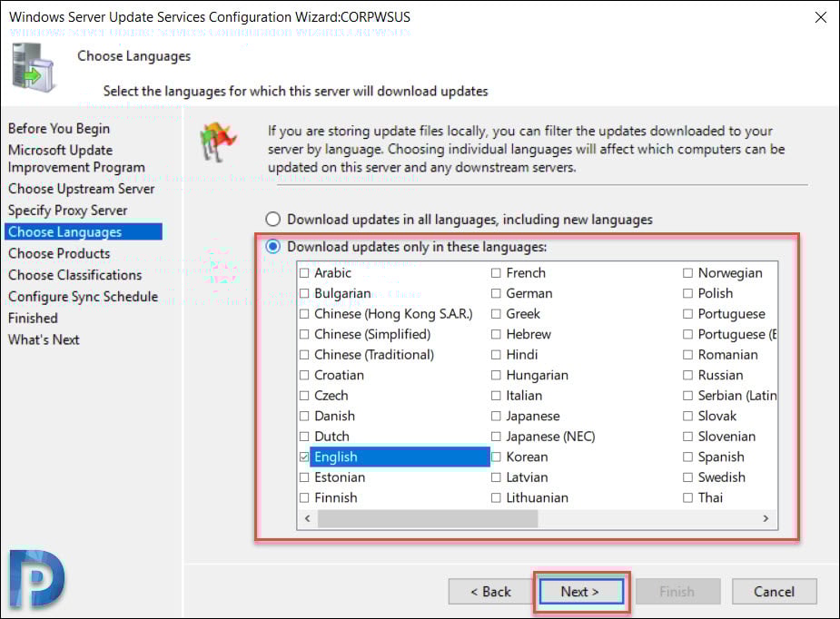The width and height of the screenshot is (840, 619).
Task: Go to Configure Sync Schedule step
Action: click(x=83, y=296)
